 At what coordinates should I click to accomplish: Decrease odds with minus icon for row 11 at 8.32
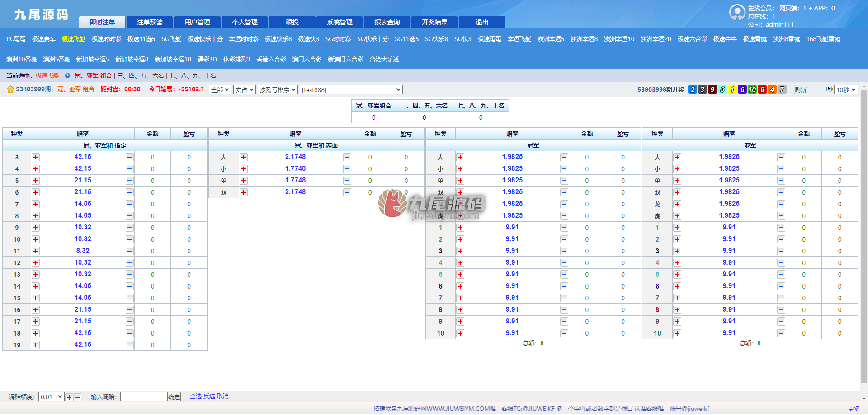pos(130,251)
